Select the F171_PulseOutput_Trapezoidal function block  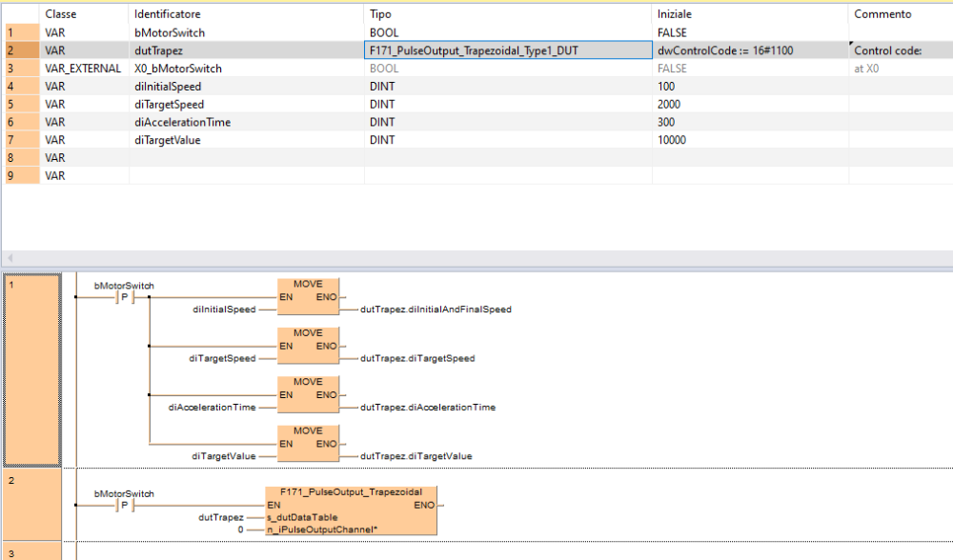coord(352,510)
